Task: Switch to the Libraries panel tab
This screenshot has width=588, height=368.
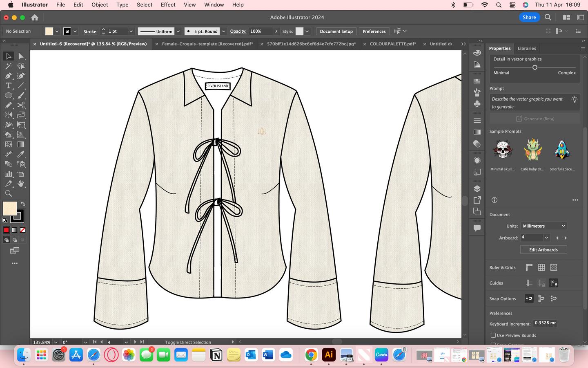Action: (x=527, y=48)
